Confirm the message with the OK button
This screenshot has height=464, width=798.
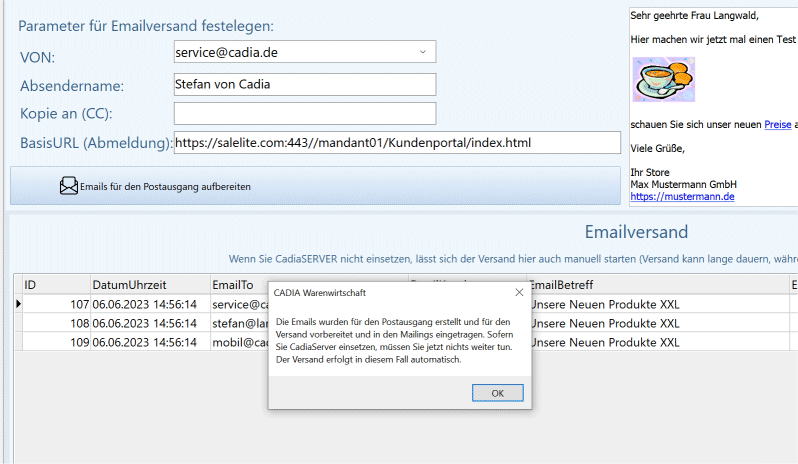[x=497, y=393]
